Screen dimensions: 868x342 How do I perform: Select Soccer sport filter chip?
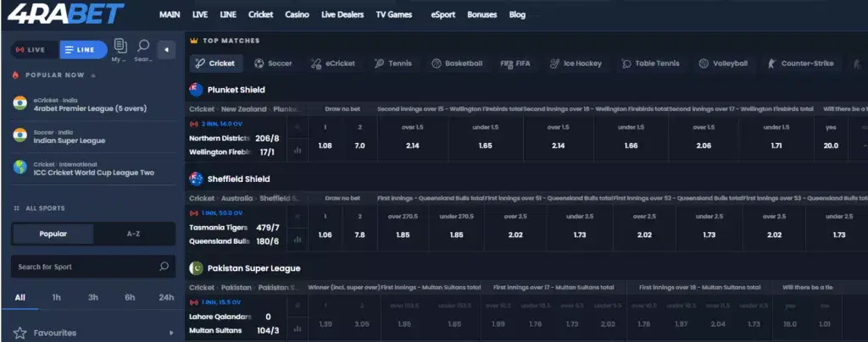tap(273, 63)
